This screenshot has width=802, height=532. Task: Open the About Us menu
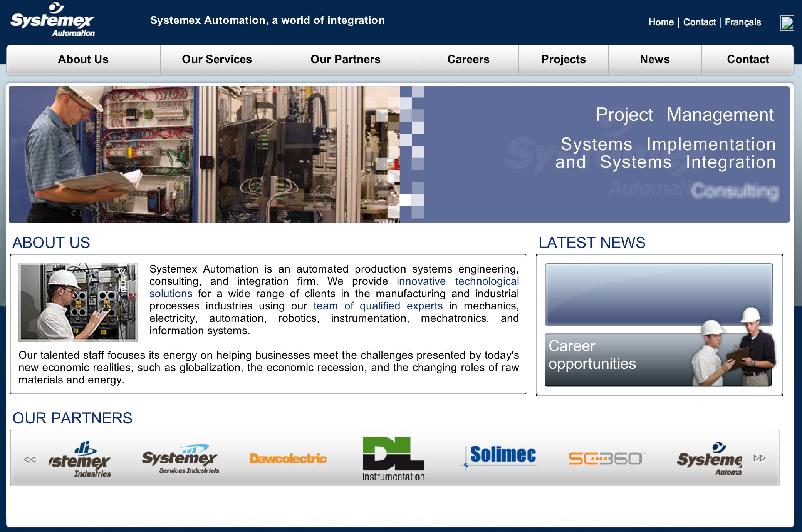pyautogui.click(x=83, y=59)
